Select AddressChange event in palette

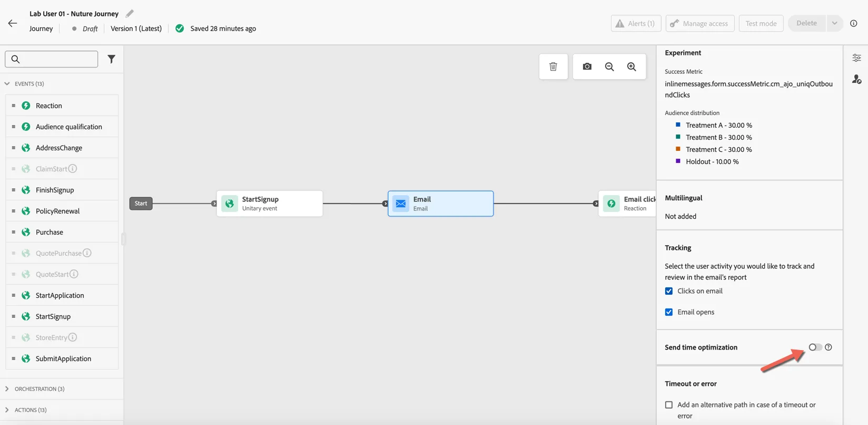point(62,148)
